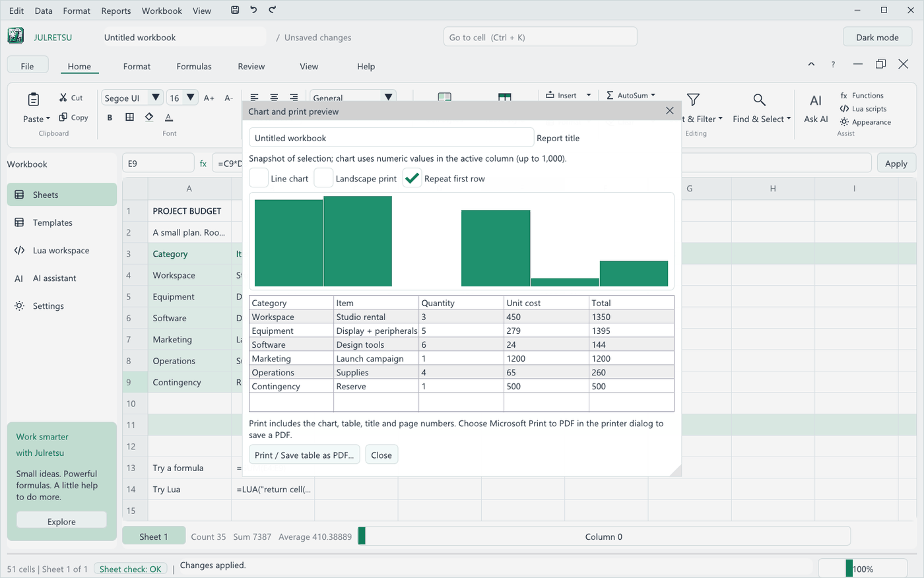Click the Save floppy disk icon
This screenshot has width=924, height=578.
click(x=235, y=10)
